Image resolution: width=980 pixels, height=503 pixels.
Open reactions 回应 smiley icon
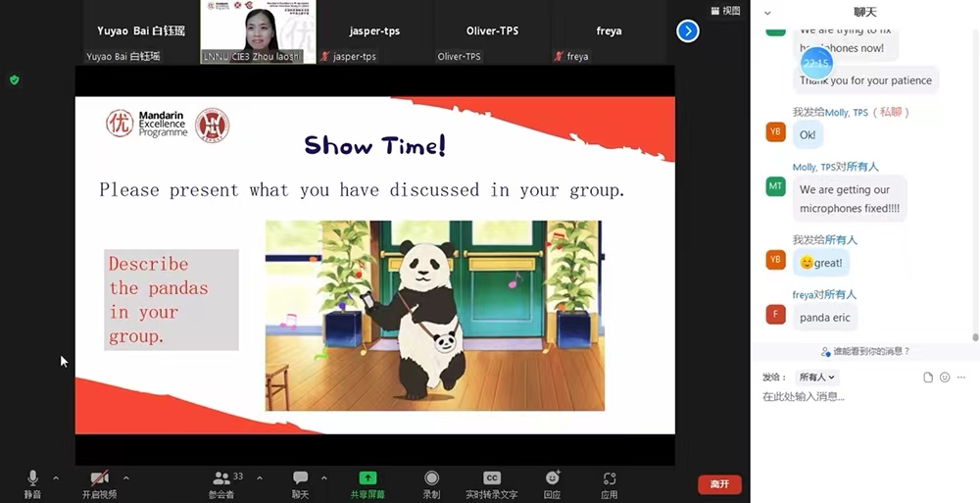tap(553, 478)
